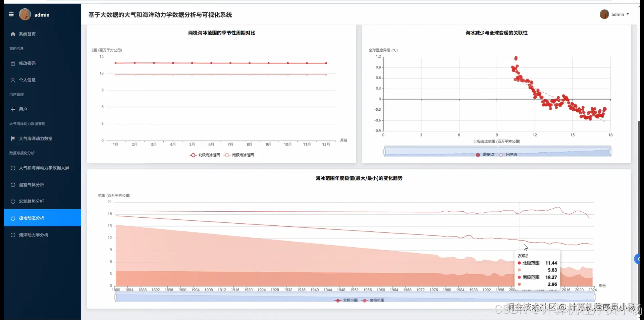This screenshot has width=644, height=320.
Task: Click the right handle of scatter zoom slider
Action: click(611, 152)
